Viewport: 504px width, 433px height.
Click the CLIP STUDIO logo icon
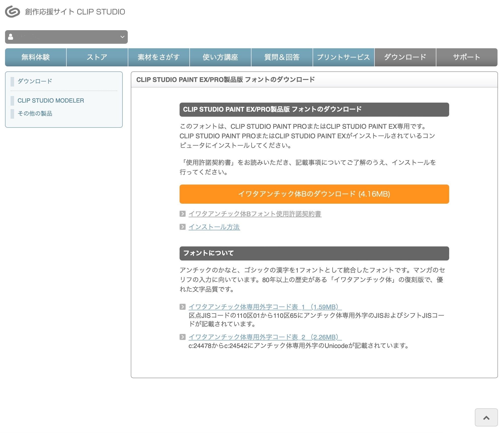tap(13, 12)
